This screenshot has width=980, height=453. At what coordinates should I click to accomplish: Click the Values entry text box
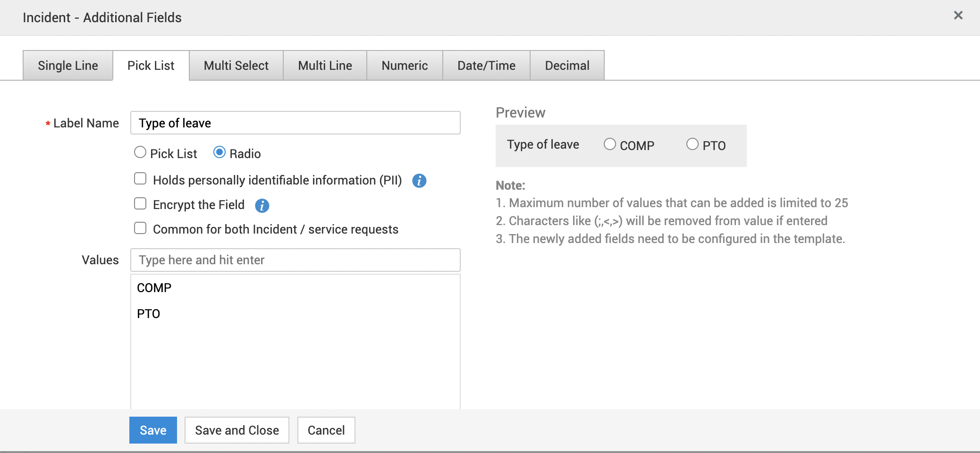click(295, 260)
